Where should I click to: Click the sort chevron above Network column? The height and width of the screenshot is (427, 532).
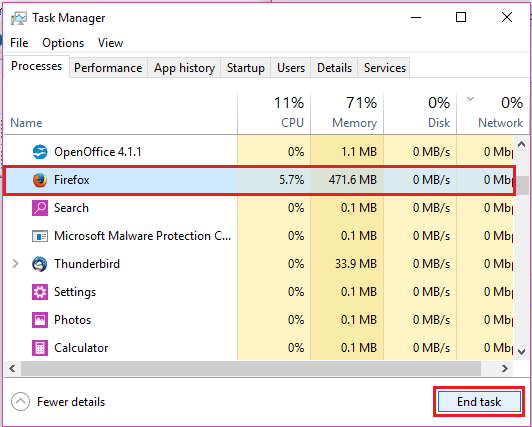[x=470, y=99]
